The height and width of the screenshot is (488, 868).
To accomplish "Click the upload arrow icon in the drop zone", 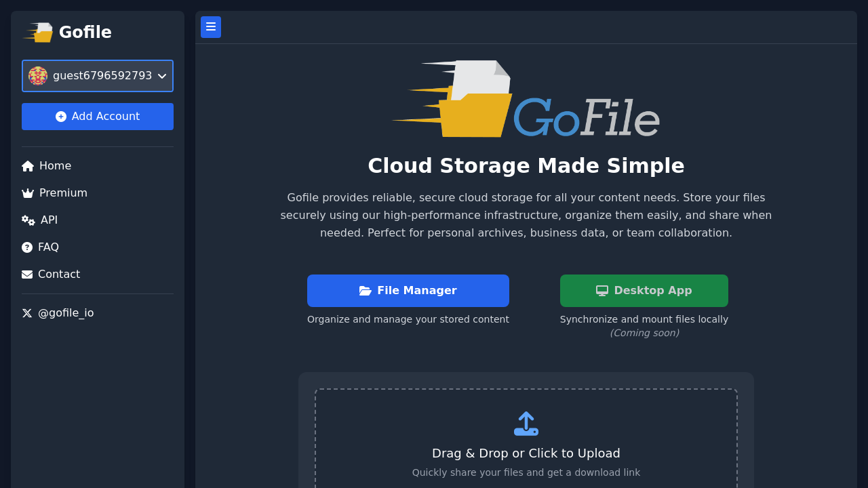I will (x=526, y=424).
